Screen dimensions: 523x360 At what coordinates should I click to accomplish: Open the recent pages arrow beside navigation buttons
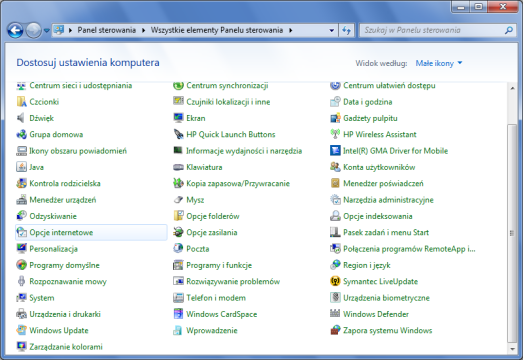(46, 31)
